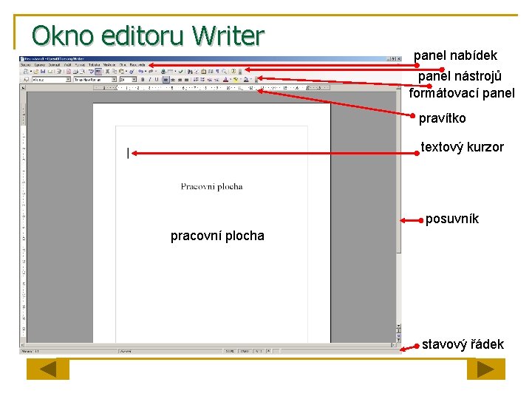The height and width of the screenshot is (399, 532).
Task: Open the Styles and Formatting icon
Action: (x=26, y=80)
